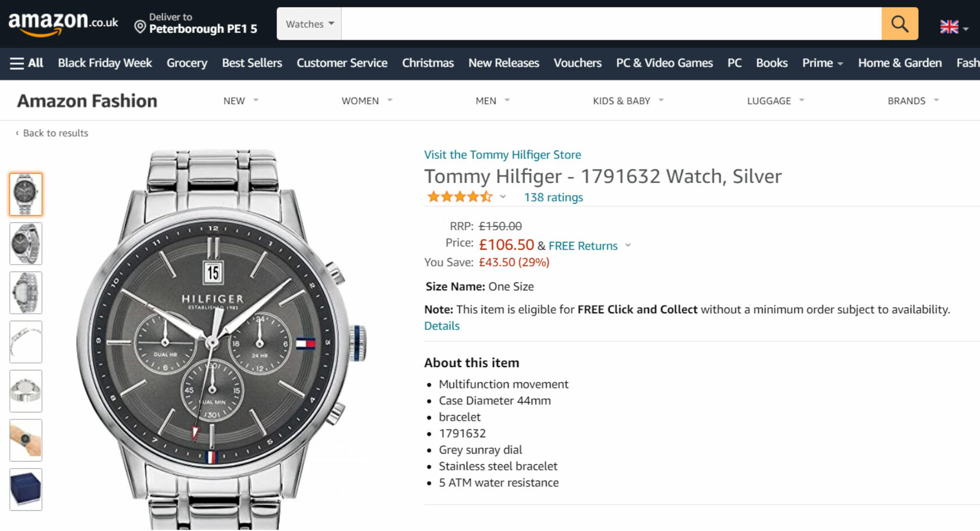Open the Watches search category dropdown

[309, 24]
